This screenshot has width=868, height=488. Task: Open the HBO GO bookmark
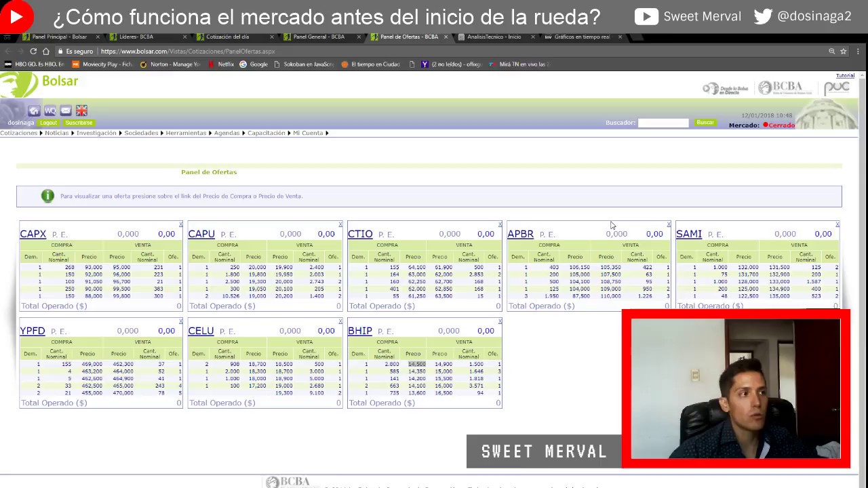pyautogui.click(x=34, y=64)
